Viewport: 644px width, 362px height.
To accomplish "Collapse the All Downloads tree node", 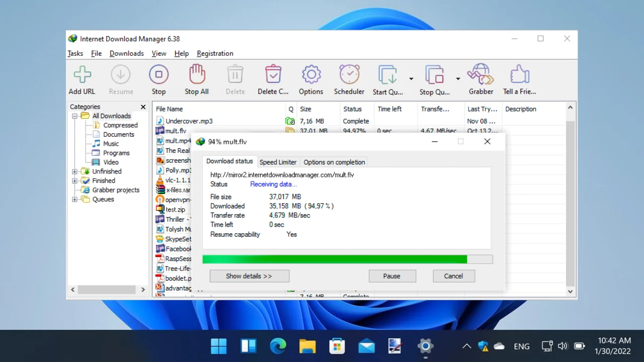I will [74, 116].
